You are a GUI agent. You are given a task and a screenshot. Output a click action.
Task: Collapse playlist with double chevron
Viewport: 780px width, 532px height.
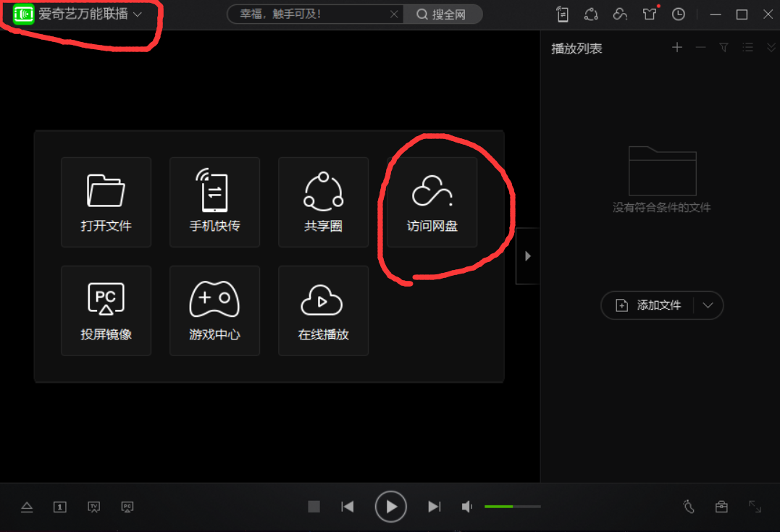771,47
